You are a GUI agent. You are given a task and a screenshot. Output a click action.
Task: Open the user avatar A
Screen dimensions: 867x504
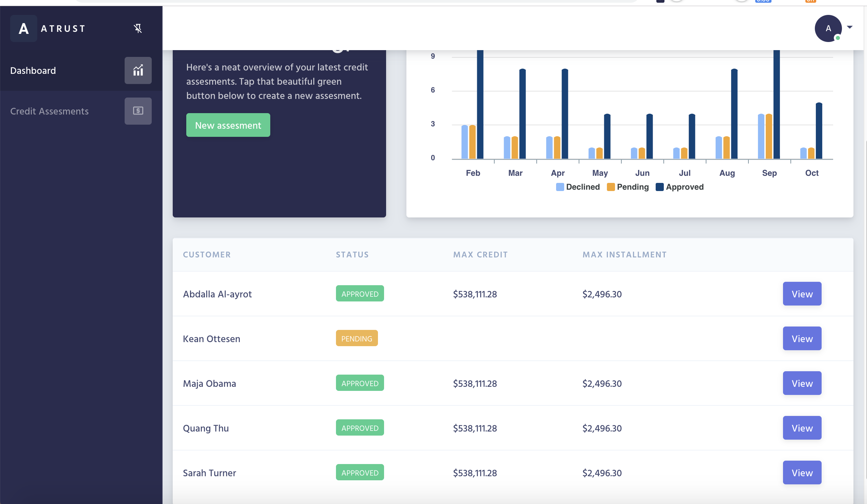(828, 28)
